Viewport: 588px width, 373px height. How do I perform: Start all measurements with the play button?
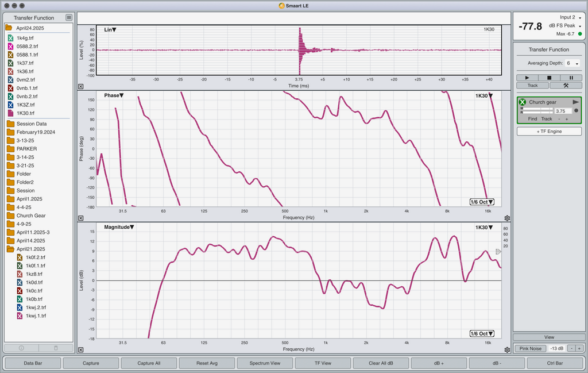[527, 78]
